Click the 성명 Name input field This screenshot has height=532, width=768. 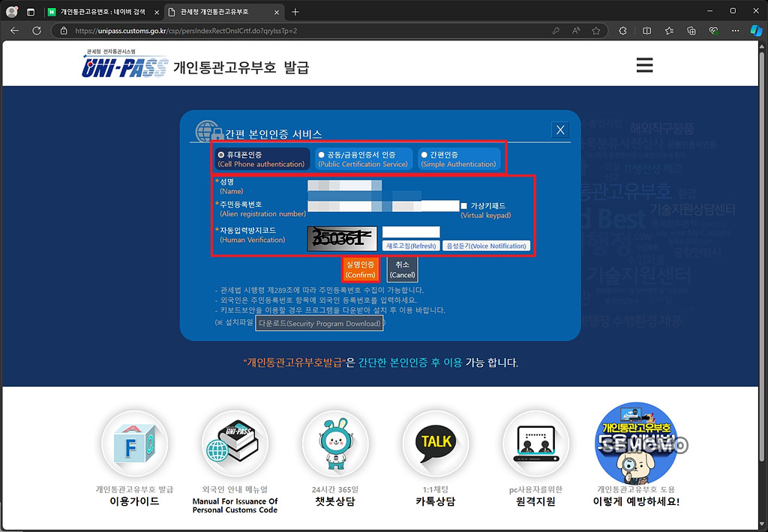(345, 186)
